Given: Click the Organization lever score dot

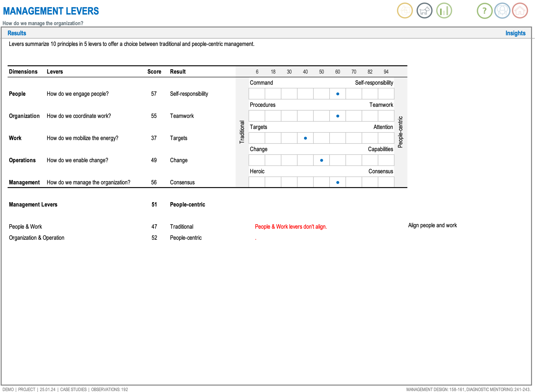Looking at the screenshot, I should pos(338,116).
